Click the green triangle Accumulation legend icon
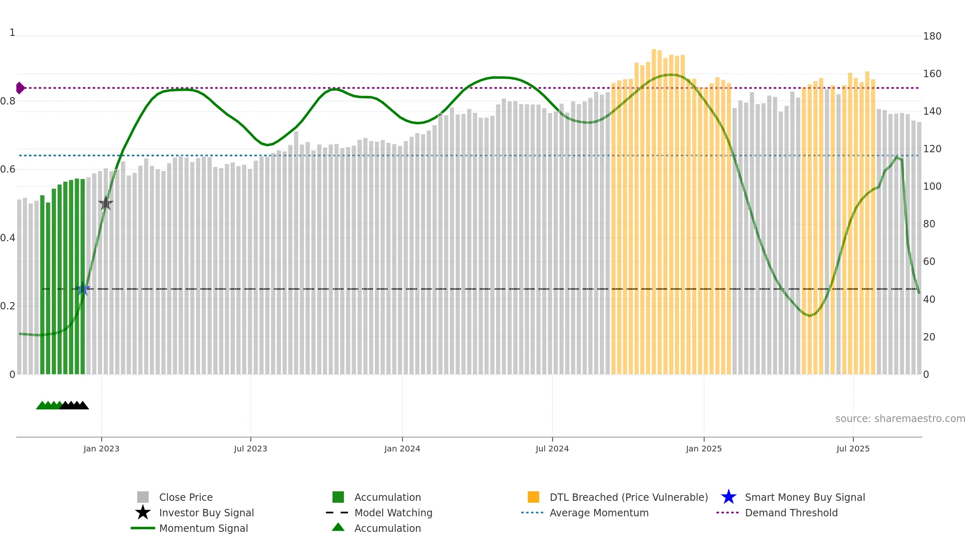The height and width of the screenshot is (551, 980). 338,527
